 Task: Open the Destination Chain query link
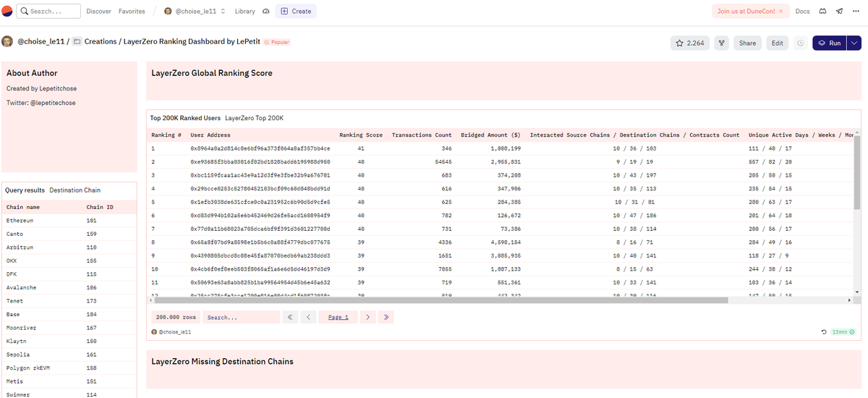(x=75, y=190)
